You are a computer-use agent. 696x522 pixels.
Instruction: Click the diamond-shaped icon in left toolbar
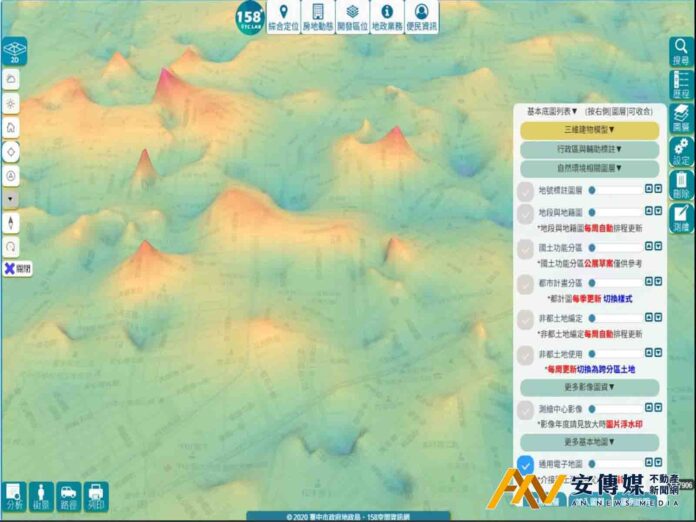(11, 152)
